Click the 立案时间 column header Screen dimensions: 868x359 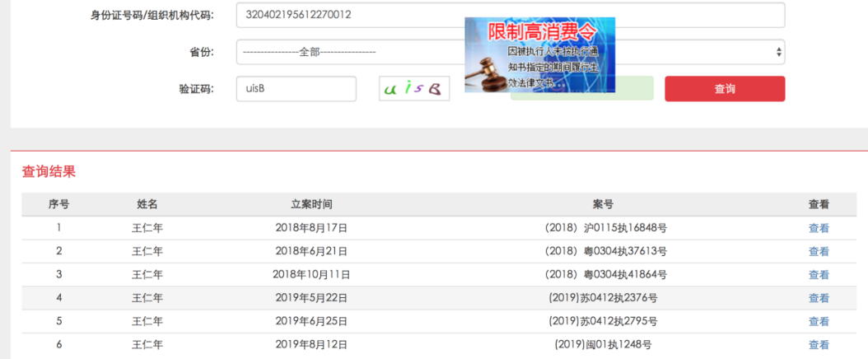311,204
